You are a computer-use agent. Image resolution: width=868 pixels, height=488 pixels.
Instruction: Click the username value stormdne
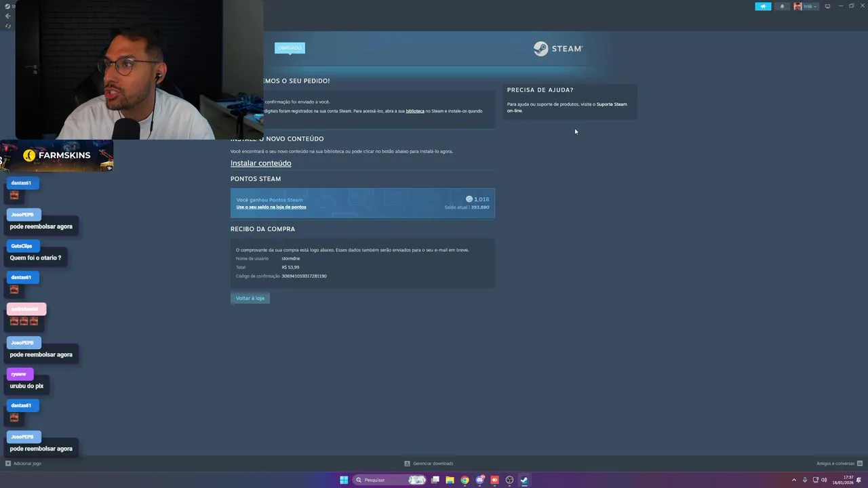[290, 258]
